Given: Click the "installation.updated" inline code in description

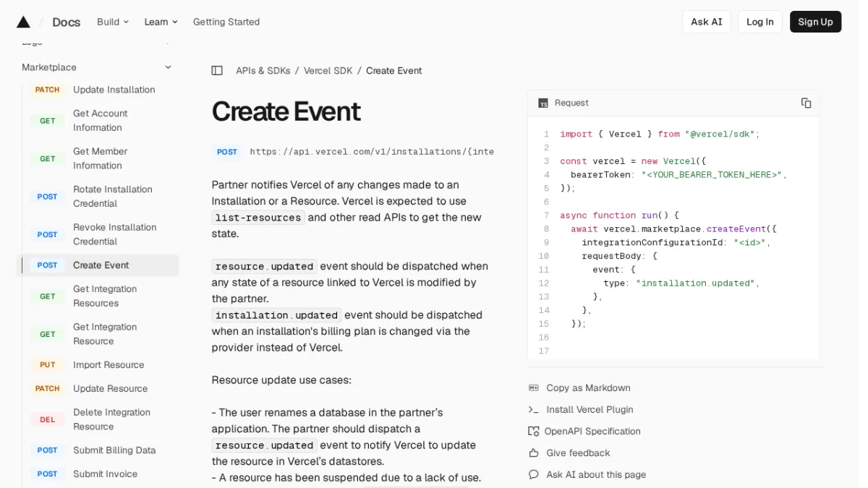Looking at the screenshot, I should pos(276,315).
